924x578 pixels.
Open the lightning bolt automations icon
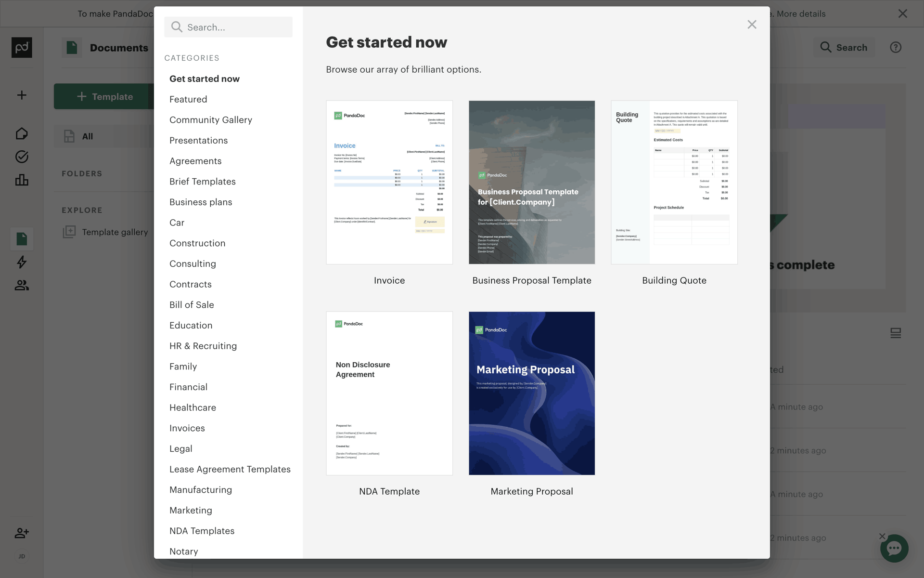[22, 262]
